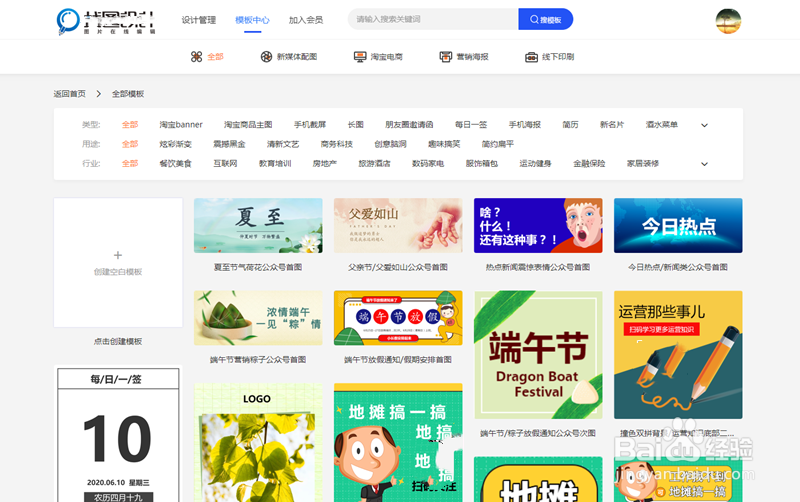The width and height of the screenshot is (800, 502).
Task: Filter style by 炫彩渐变
Action: pos(175,144)
